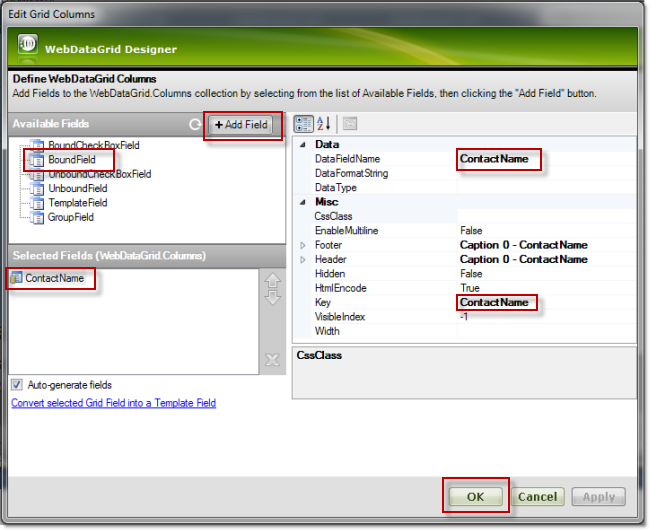This screenshot has width=650, height=530.
Task: Click the WebDataGrid Designer logo icon
Action: (x=29, y=46)
